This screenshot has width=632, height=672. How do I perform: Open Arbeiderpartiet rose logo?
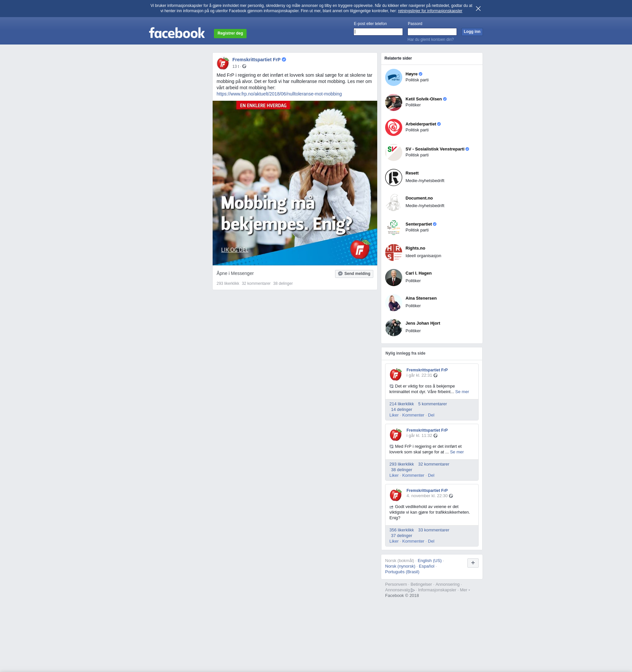click(393, 127)
